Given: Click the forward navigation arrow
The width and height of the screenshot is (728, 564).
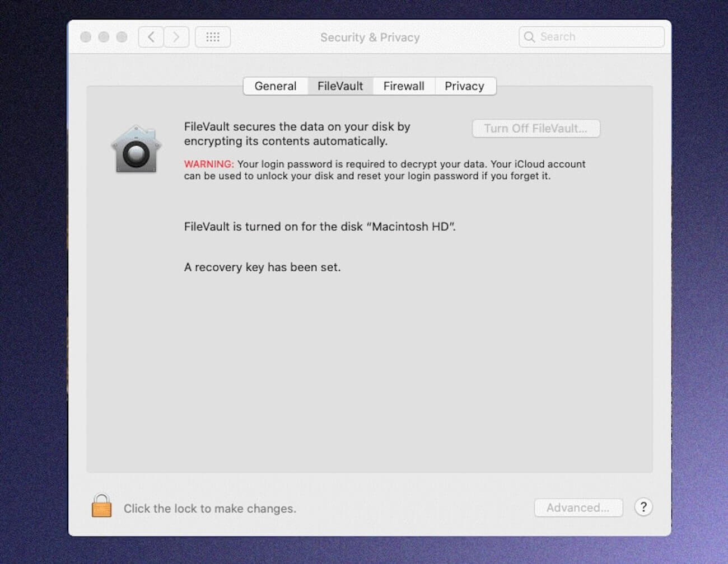Looking at the screenshot, I should point(177,37).
